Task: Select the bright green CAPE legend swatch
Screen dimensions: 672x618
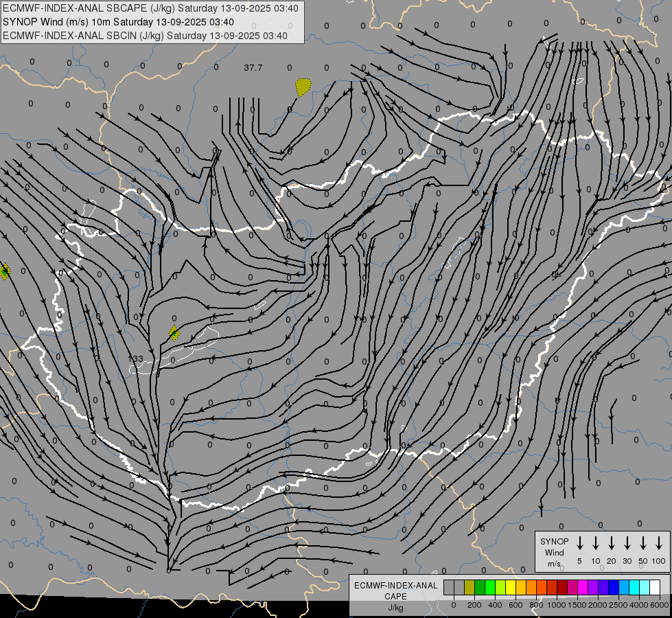Action: (x=490, y=587)
